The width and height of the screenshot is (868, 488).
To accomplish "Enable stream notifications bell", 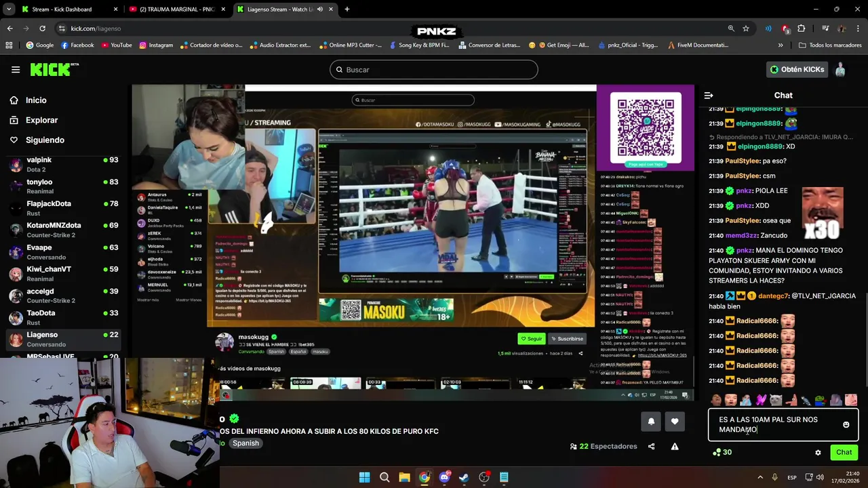I will tap(651, 422).
